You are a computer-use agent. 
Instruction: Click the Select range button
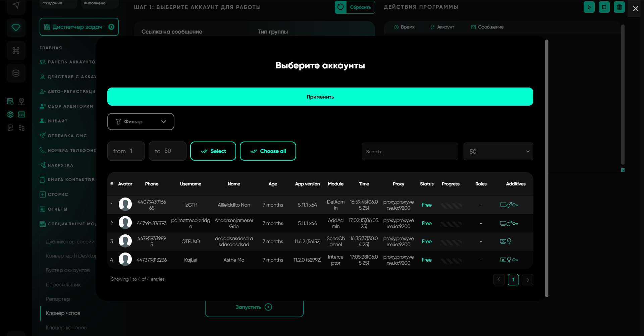pyautogui.click(x=213, y=151)
